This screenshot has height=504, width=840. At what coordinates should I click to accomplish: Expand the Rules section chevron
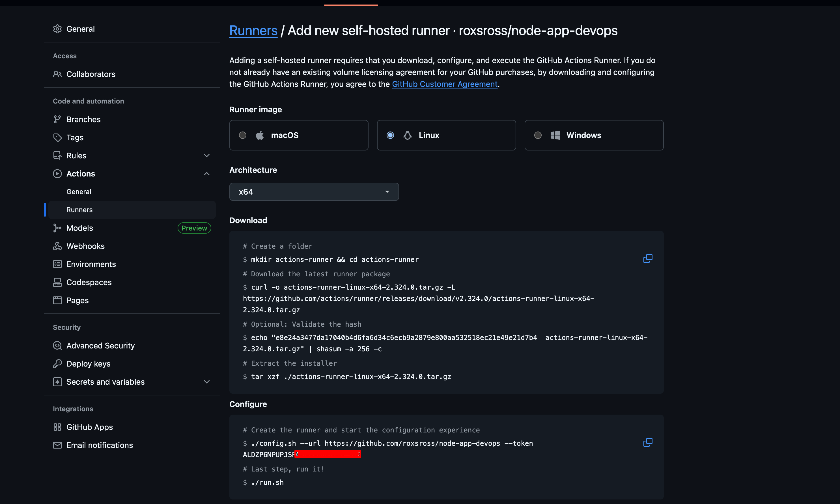tap(206, 156)
